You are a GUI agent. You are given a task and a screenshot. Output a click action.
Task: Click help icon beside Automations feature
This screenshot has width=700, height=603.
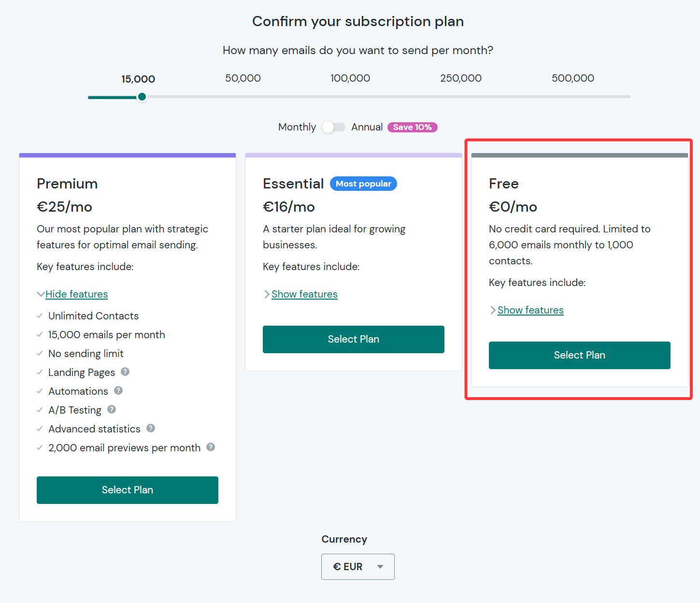coord(118,390)
